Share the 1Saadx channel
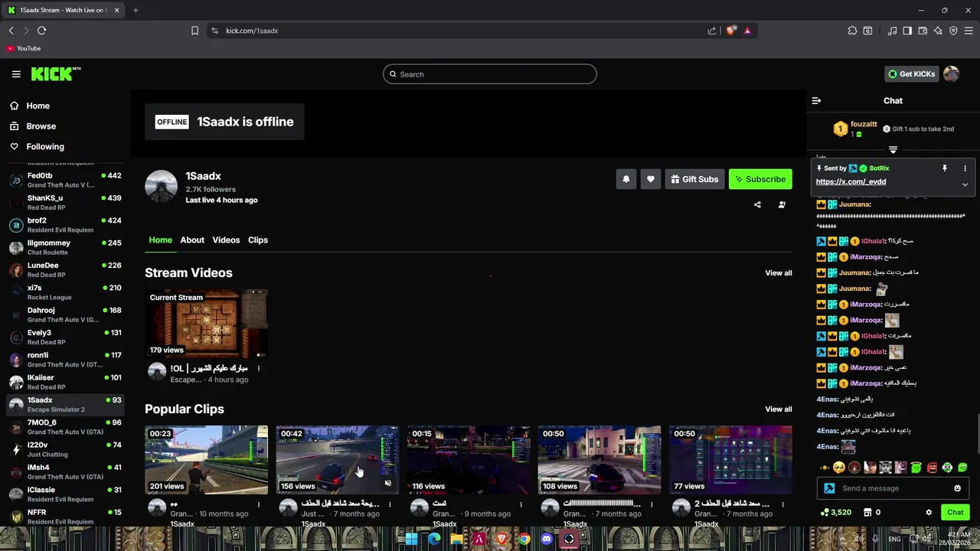Viewport: 980px width, 551px height. (757, 204)
